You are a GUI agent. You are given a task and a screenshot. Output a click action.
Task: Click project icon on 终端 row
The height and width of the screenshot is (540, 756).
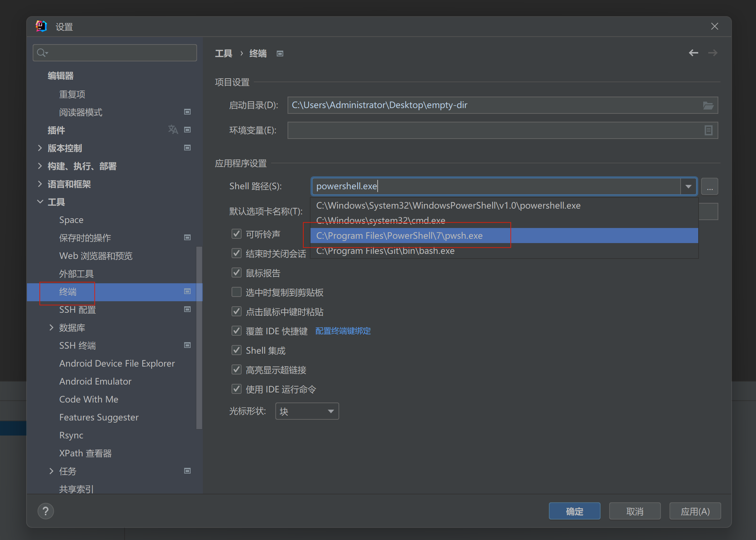(187, 291)
